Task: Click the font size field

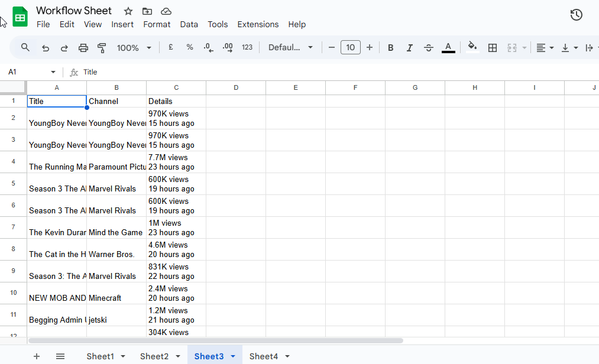Action: tap(350, 47)
